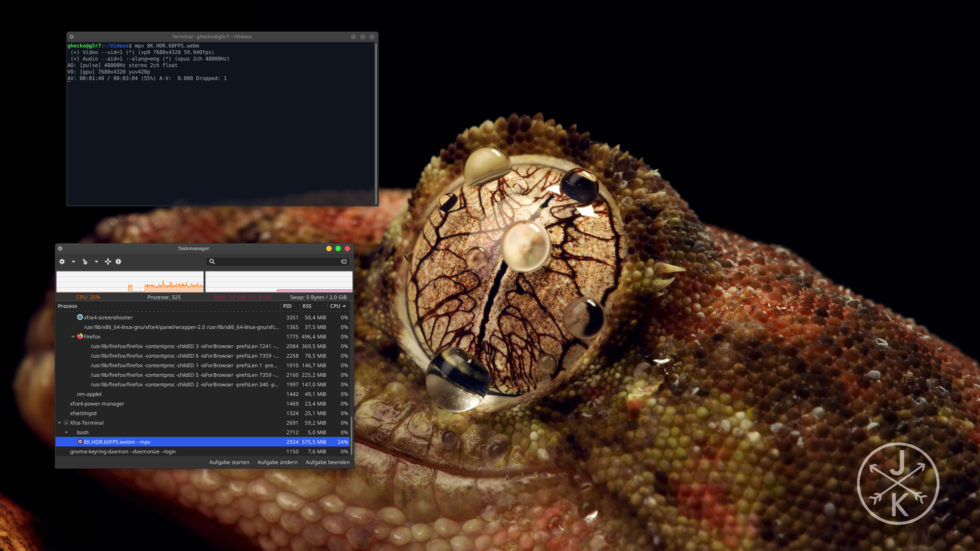The image size is (980, 551).
Task: Click the Taskmanager window menu icon
Action: 60,249
